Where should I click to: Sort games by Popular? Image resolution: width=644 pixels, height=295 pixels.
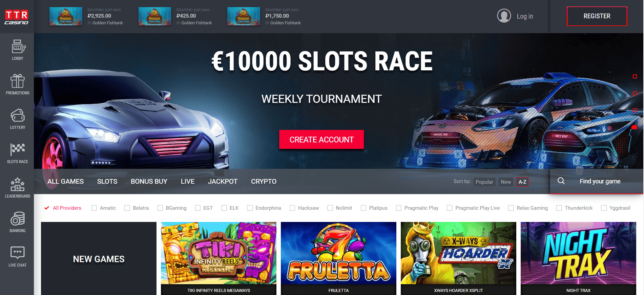(x=484, y=182)
